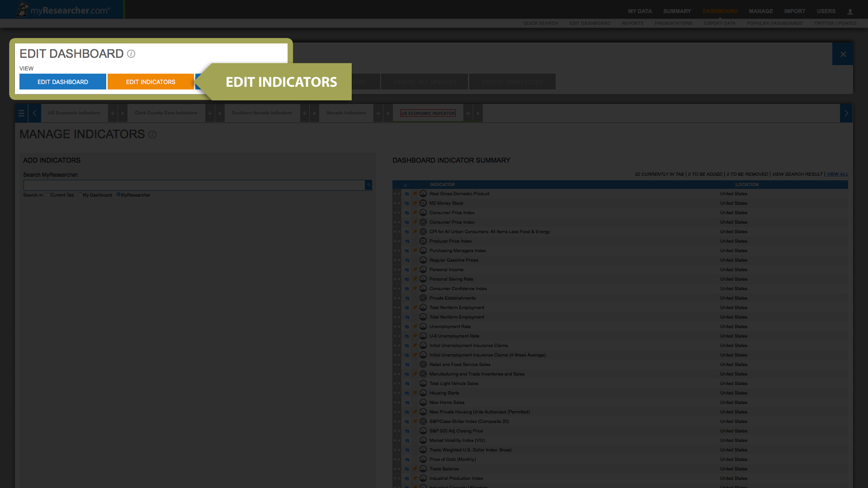Screen dimensions: 868x488
Task: Remove the Nevada Indicators tab
Action: (388, 113)
